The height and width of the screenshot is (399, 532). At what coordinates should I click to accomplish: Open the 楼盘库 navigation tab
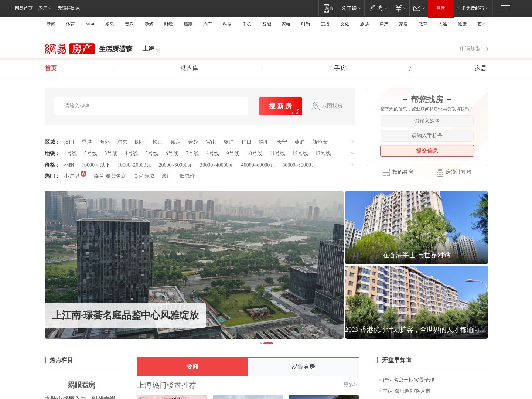190,68
